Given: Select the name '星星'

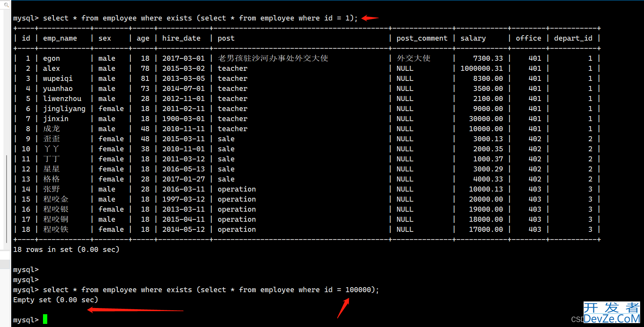Looking at the screenshot, I should point(52,169).
